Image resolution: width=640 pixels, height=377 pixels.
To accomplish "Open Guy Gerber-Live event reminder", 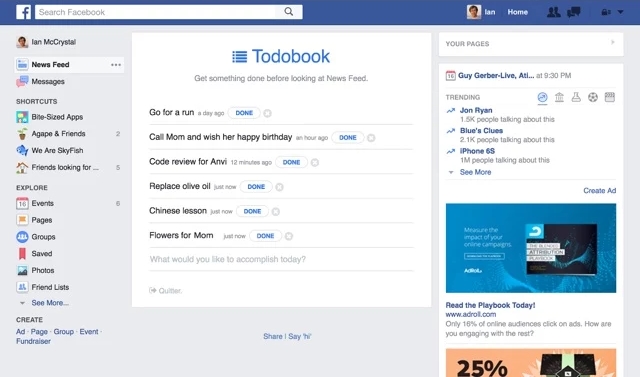I will 496,75.
